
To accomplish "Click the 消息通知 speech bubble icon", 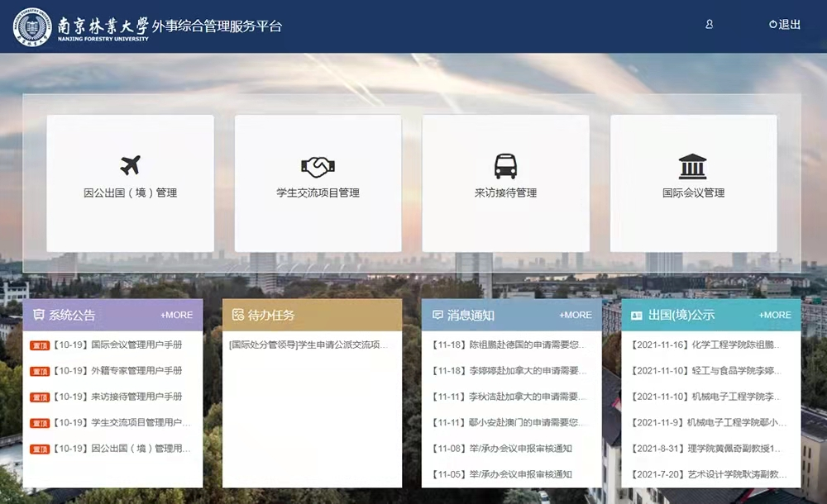I will tap(437, 315).
